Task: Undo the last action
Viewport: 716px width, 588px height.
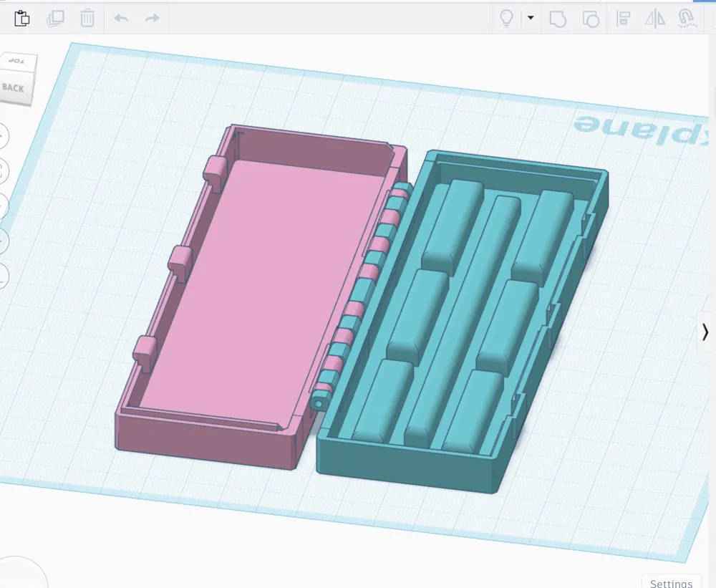Action: 121,19
